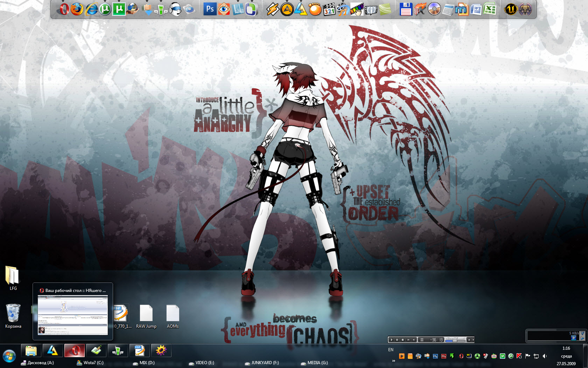
Task: Launch Internet Explorer from the dock
Action: tap(91, 9)
